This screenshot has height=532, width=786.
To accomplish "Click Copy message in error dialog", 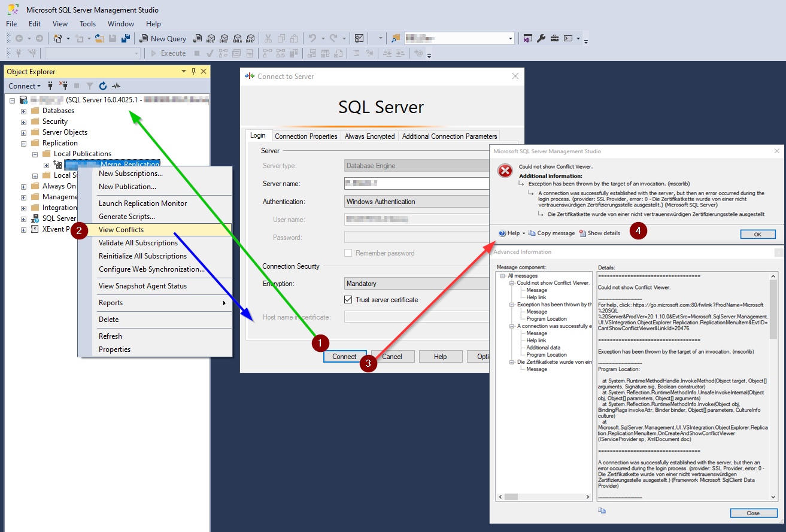I will coord(551,233).
